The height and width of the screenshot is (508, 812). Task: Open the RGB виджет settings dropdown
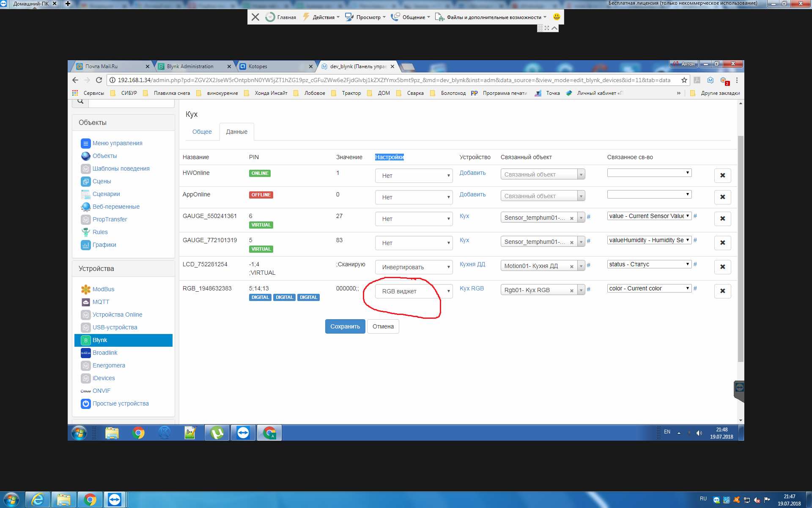point(414,291)
